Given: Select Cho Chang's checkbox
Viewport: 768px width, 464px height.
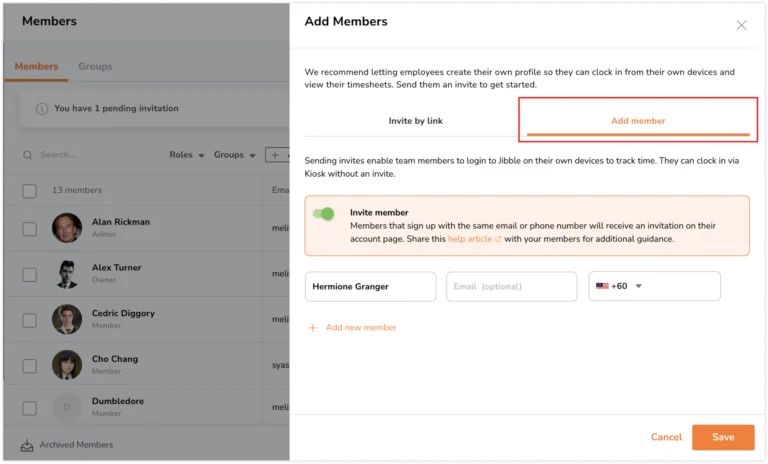Looking at the screenshot, I should 29,366.
